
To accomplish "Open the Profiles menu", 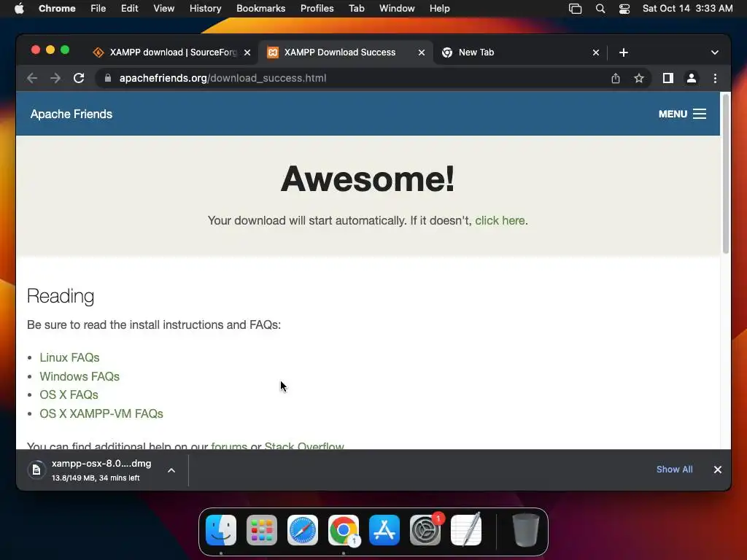I will [317, 9].
